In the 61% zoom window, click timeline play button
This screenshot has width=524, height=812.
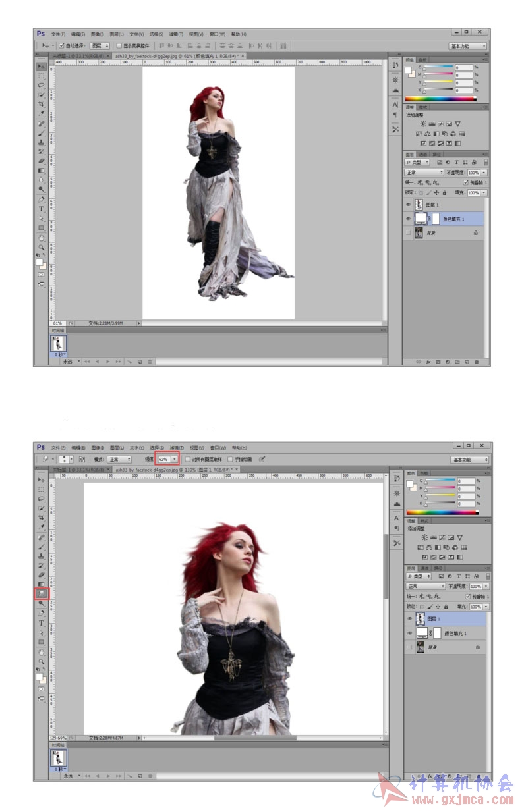click(108, 362)
